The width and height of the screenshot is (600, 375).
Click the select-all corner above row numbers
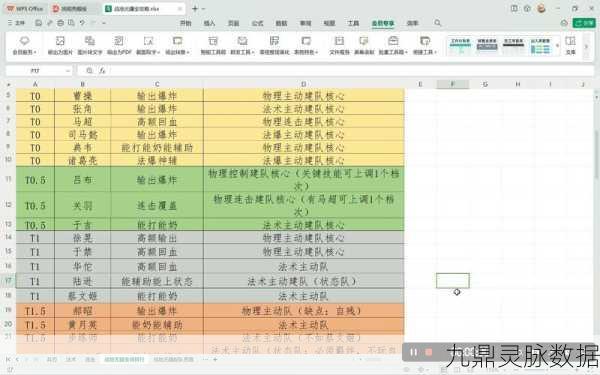(8, 84)
